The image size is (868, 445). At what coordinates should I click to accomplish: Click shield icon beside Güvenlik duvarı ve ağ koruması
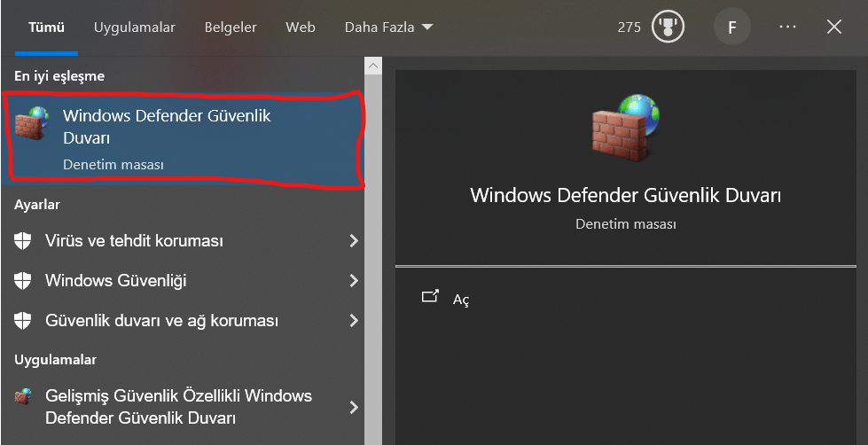23,321
